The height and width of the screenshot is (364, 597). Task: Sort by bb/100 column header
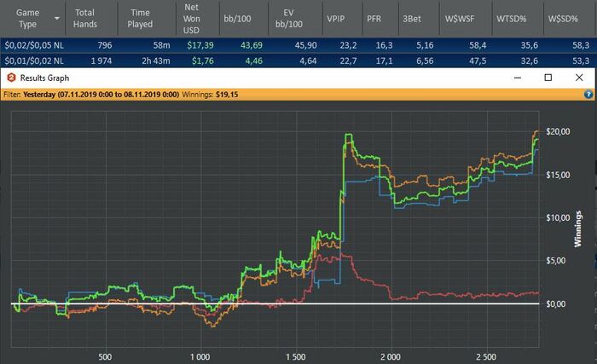tap(237, 19)
